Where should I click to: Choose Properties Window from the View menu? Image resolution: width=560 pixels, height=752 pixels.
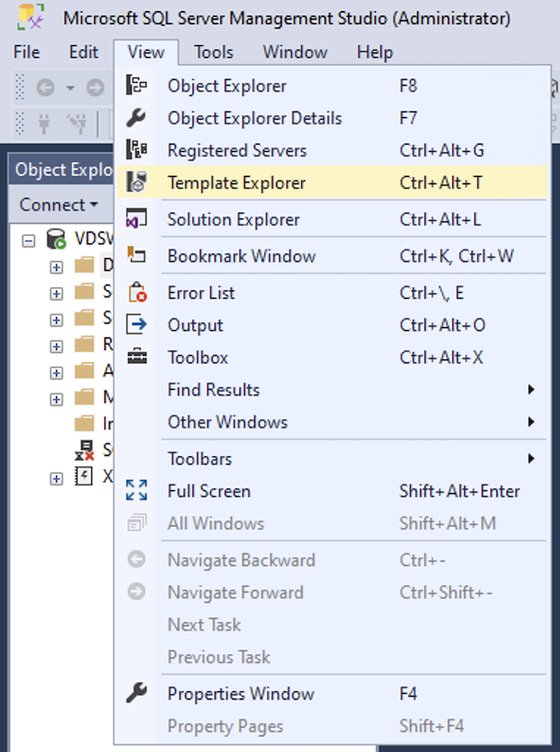pos(240,694)
